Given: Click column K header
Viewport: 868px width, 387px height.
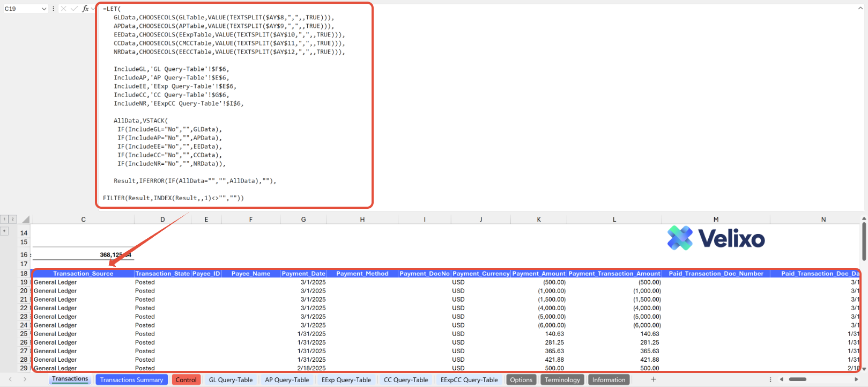Looking at the screenshot, I should pos(539,220).
